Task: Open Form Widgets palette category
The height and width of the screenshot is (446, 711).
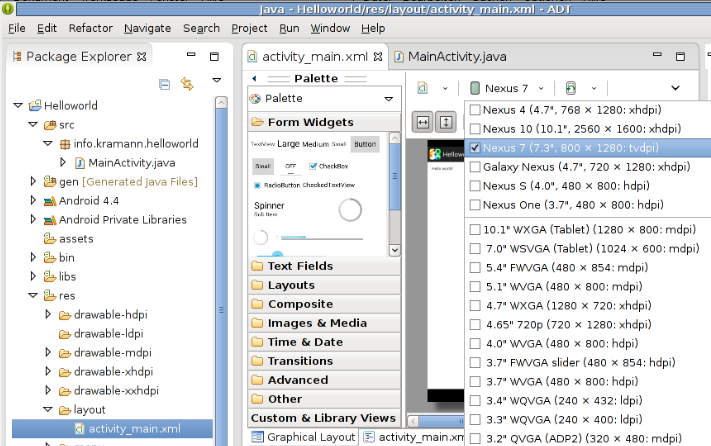Action: pos(325,122)
